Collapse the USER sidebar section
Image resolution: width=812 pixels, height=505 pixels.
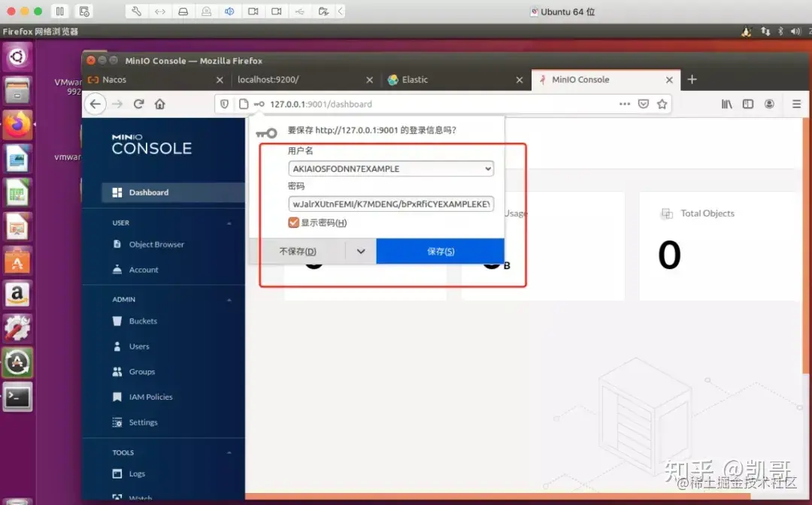229,223
